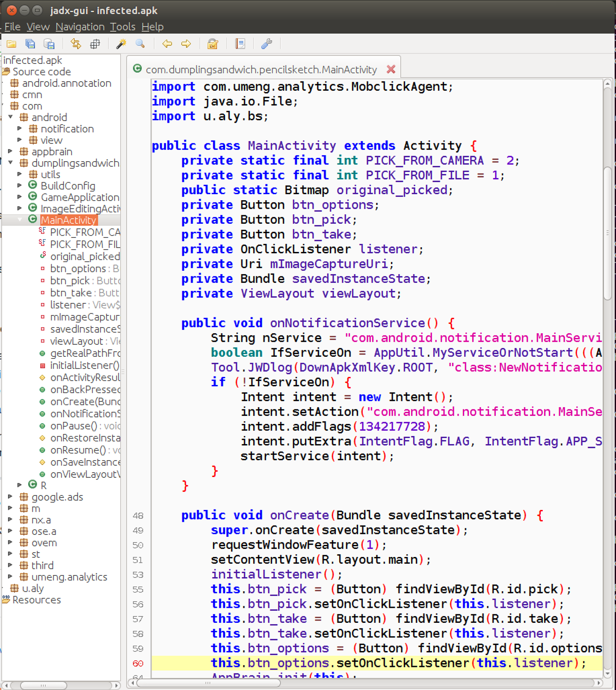The width and height of the screenshot is (616, 690).
Task: Select the original_picked field
Action: click(85, 256)
